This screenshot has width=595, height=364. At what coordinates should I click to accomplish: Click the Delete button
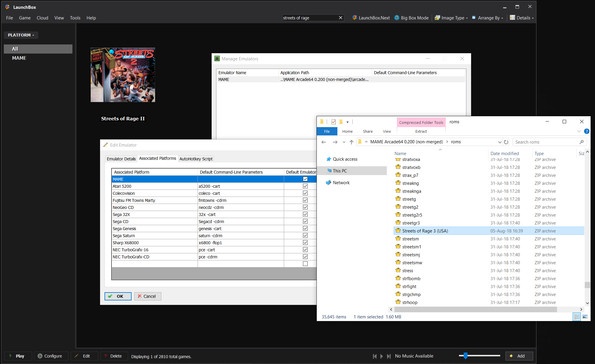point(114,356)
